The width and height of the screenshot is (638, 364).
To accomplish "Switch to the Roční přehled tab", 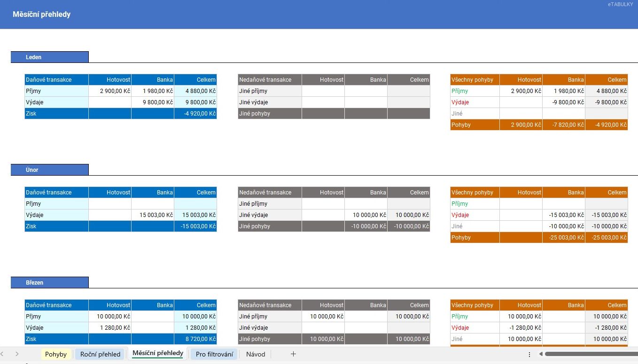I will [x=100, y=354].
